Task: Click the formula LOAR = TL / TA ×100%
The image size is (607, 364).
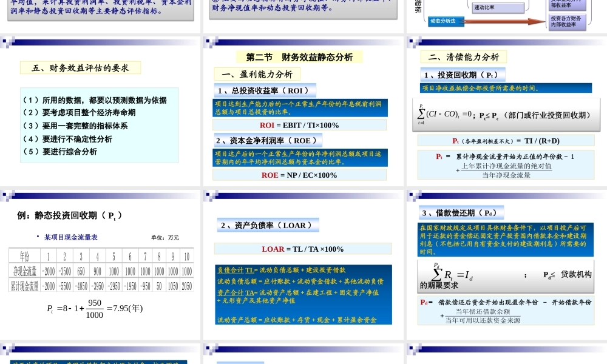Action: (303, 249)
